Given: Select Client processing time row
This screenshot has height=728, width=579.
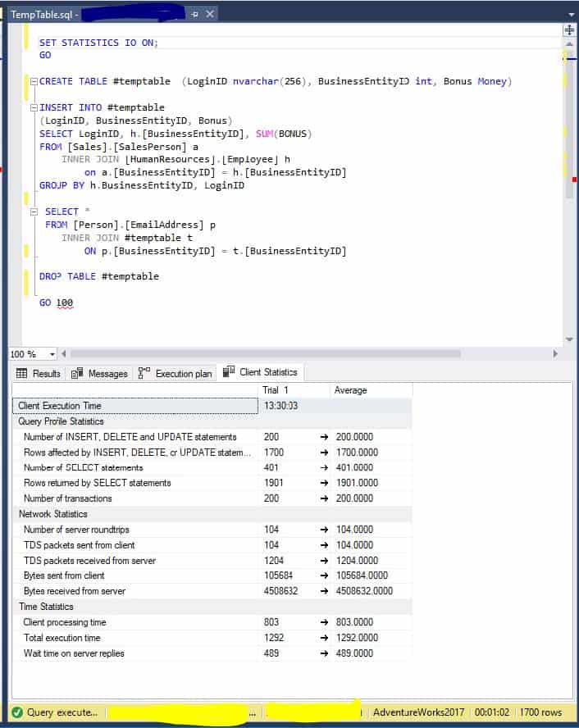Looking at the screenshot, I should [x=212, y=622].
